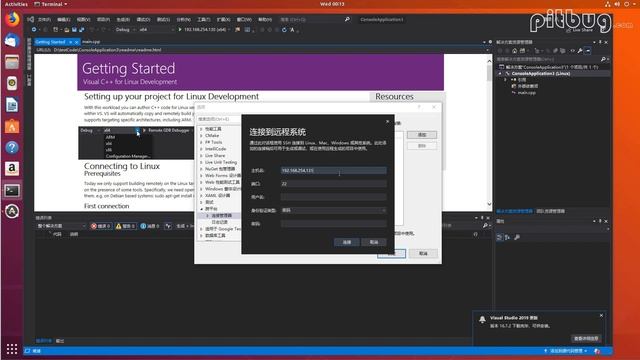Open Firefox from the Ubuntu dock
The height and width of the screenshot is (360, 640).
pos(12,19)
